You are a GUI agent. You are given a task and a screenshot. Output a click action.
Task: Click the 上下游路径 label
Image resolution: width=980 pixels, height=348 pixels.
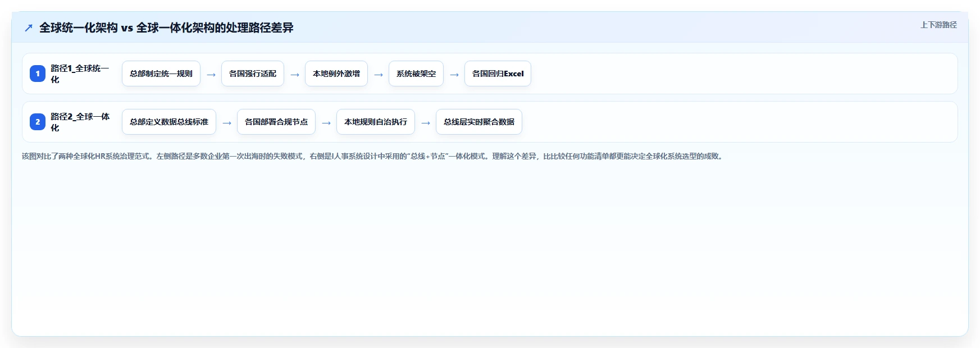938,25
